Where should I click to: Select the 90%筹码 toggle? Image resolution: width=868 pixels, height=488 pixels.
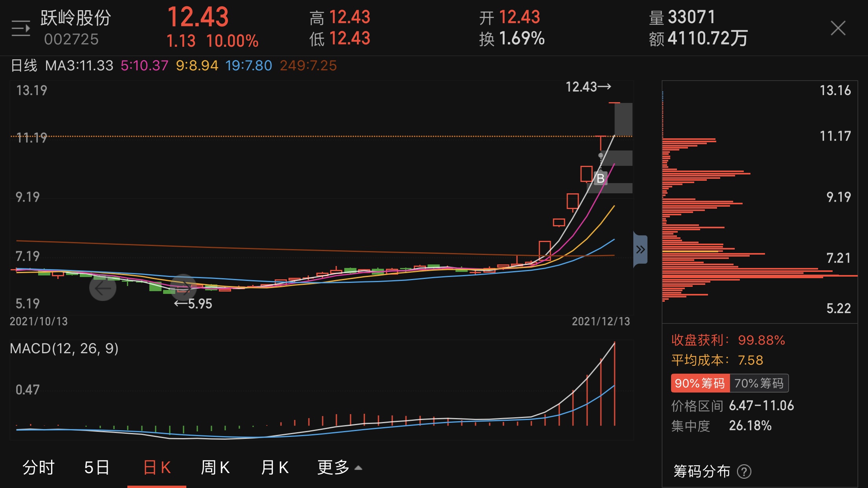click(700, 383)
